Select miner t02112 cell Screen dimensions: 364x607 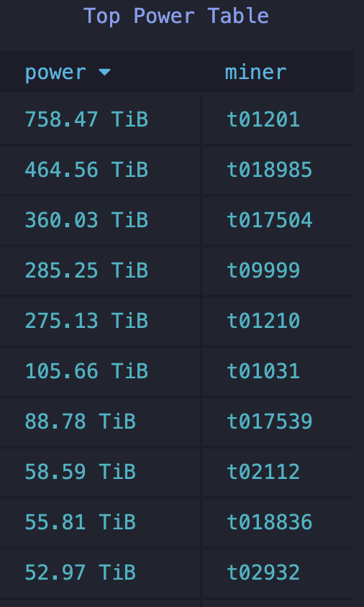[x=277, y=472]
